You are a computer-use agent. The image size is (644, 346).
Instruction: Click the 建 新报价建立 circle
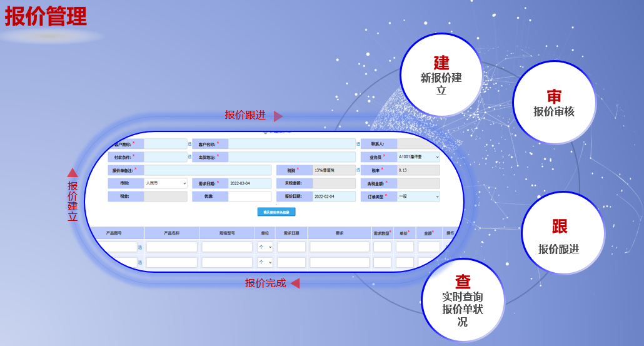tap(441, 75)
